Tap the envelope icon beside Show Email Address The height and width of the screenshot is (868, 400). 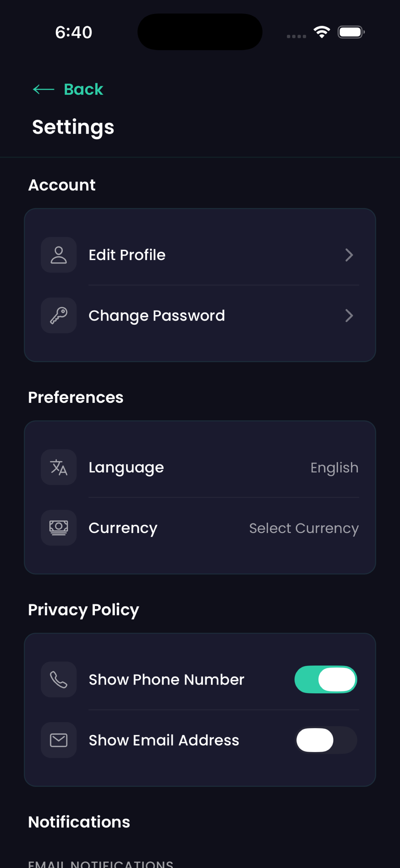[x=59, y=740]
